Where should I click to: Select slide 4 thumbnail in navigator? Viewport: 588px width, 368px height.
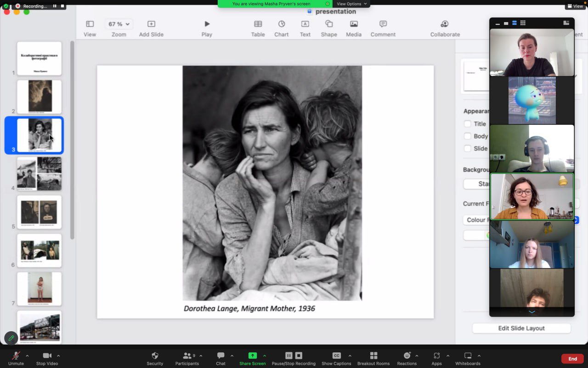tap(39, 174)
